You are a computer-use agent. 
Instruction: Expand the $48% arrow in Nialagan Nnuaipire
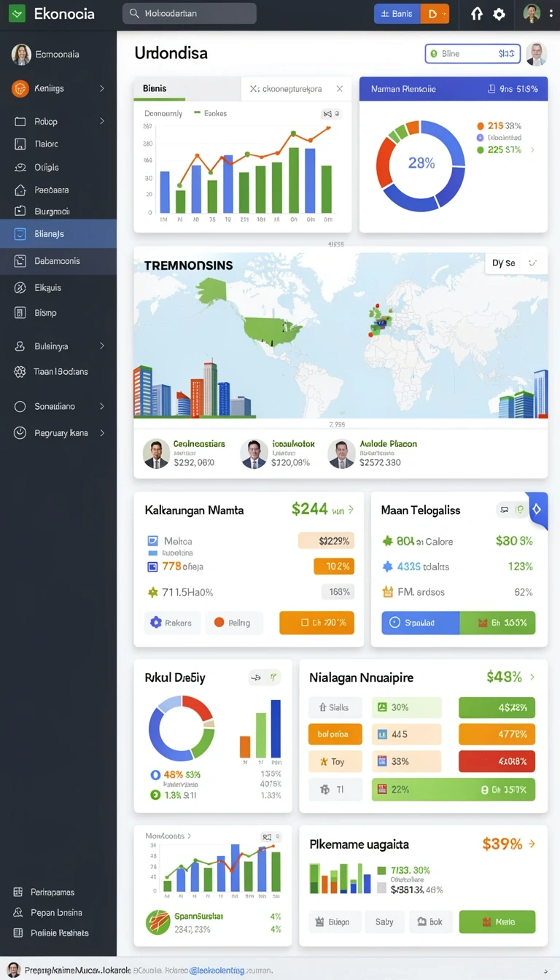tap(532, 677)
